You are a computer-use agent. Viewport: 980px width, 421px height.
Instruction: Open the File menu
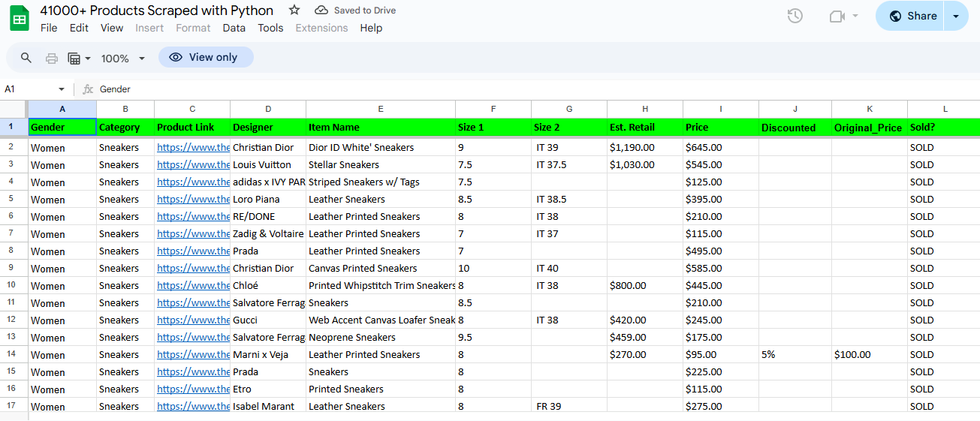click(x=49, y=28)
